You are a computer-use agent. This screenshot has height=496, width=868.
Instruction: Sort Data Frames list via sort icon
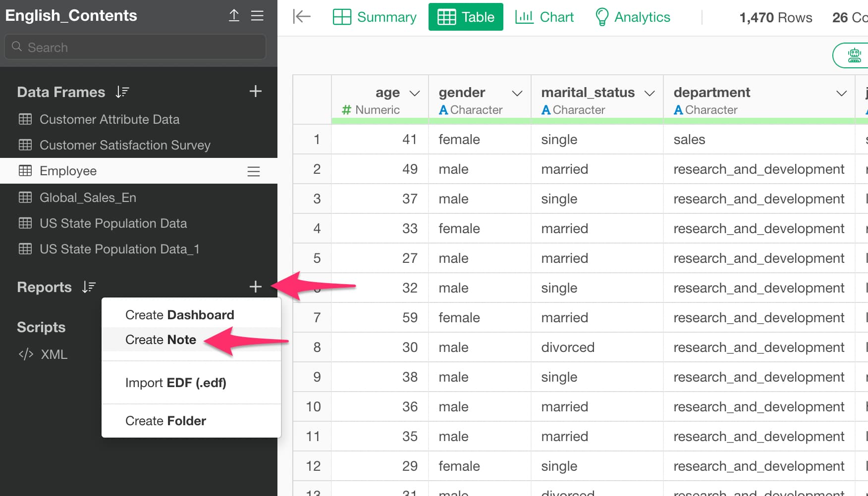tap(122, 92)
